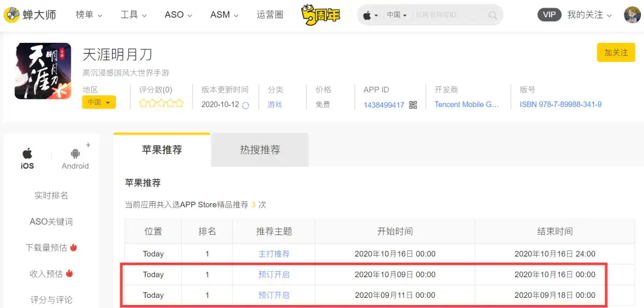Click the 开始时间 column header
The width and height of the screenshot is (644, 308).
395,231
